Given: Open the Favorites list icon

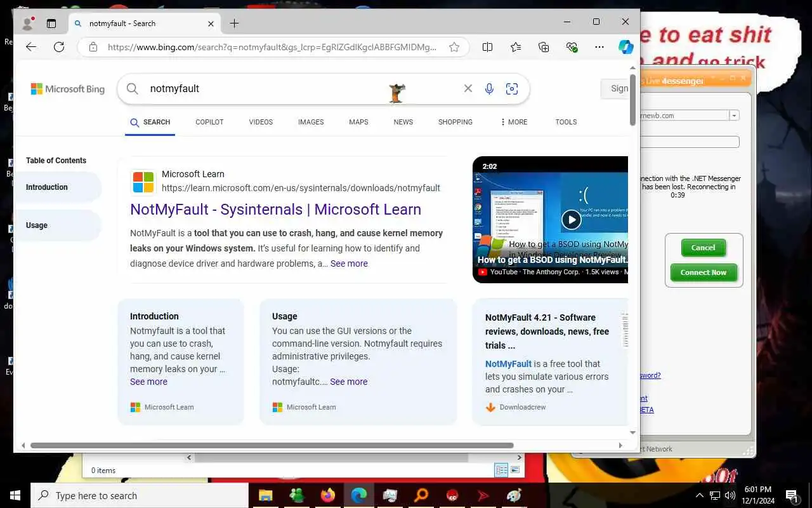Looking at the screenshot, I should click(516, 47).
